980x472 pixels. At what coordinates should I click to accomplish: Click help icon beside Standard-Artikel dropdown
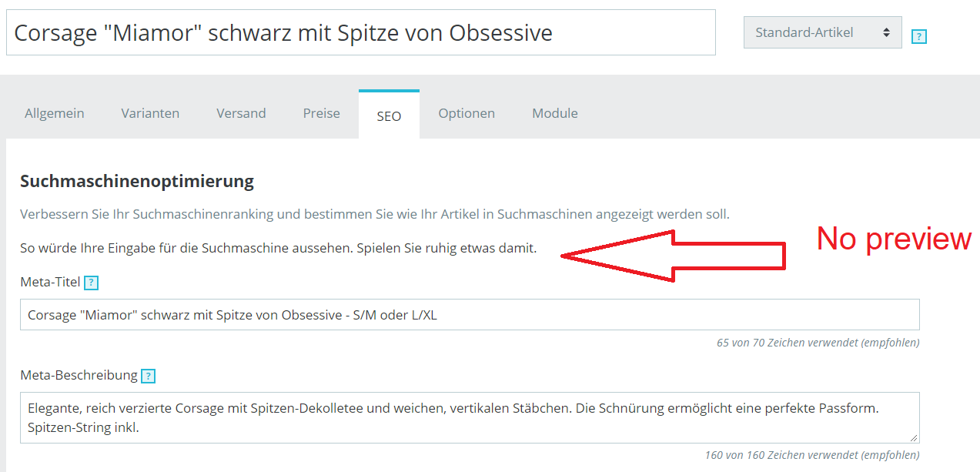918,36
